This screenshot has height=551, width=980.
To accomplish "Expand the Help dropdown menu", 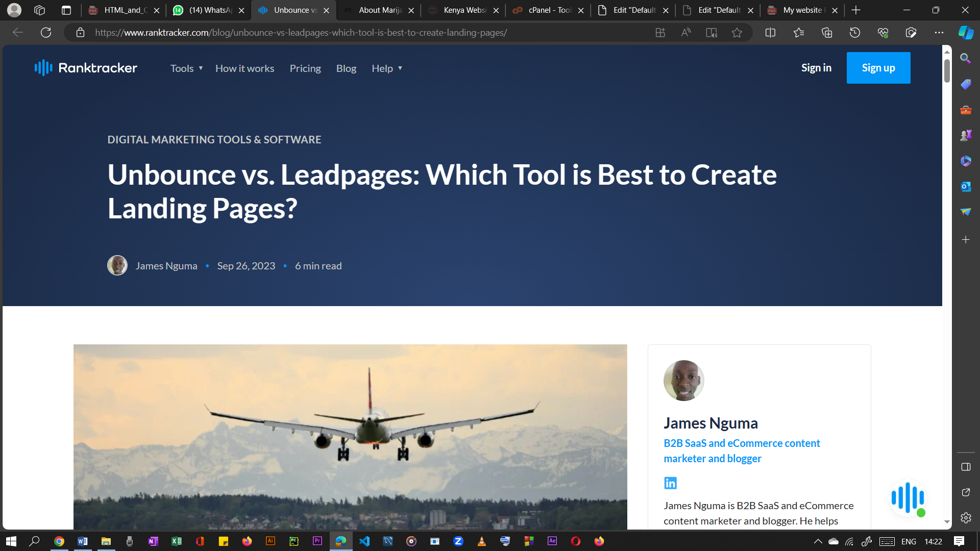I will (x=387, y=68).
